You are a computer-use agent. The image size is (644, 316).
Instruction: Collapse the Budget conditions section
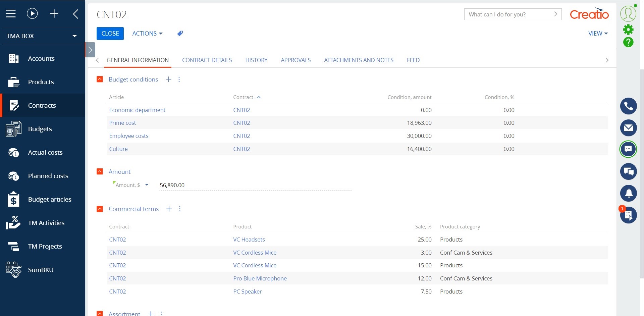click(x=100, y=79)
